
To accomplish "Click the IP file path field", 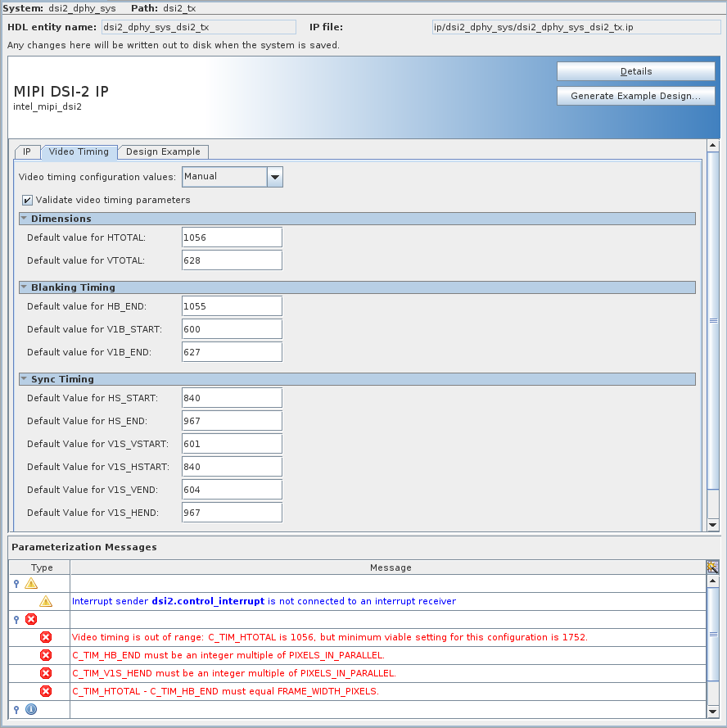I will 576,27.
